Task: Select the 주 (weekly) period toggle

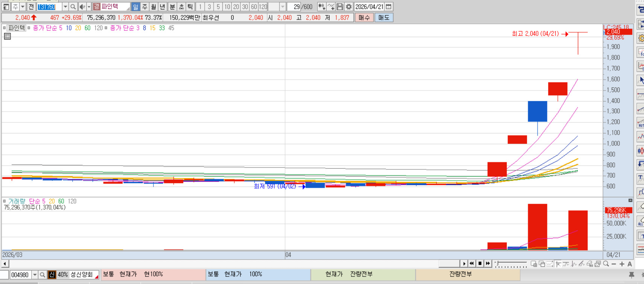Action: tap(144, 7)
